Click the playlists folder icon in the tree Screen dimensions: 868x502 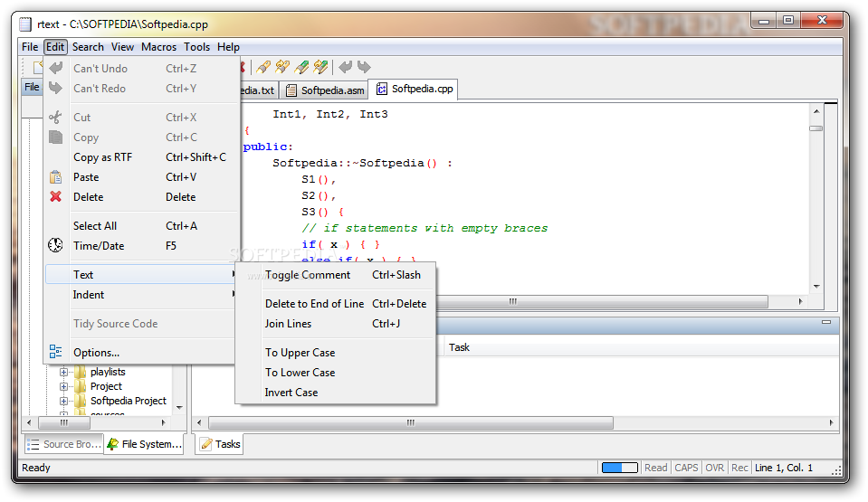click(x=81, y=372)
